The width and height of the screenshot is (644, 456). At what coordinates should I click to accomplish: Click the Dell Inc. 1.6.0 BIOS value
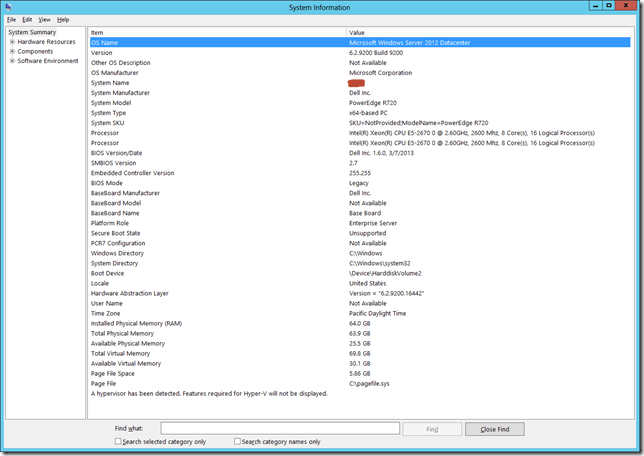(x=381, y=153)
